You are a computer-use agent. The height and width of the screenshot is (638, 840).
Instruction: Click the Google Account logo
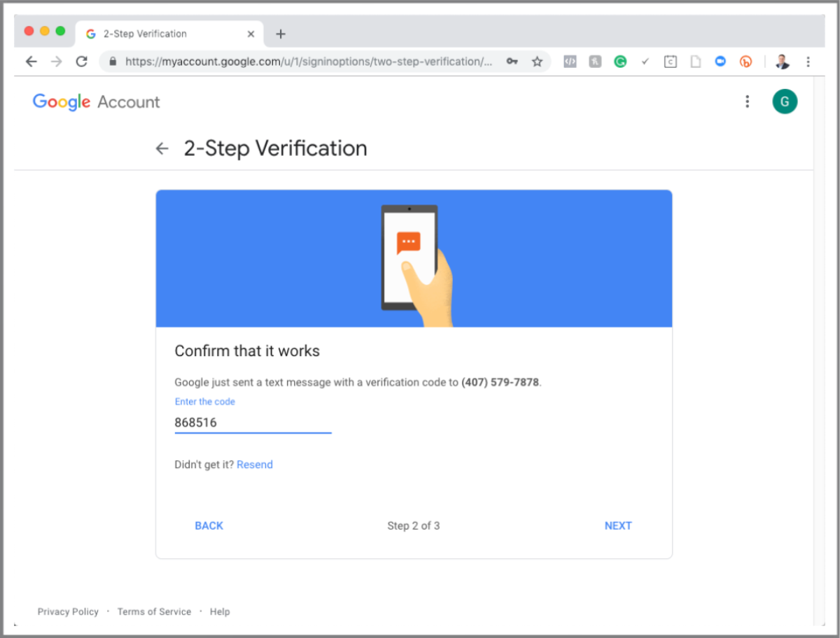96,102
